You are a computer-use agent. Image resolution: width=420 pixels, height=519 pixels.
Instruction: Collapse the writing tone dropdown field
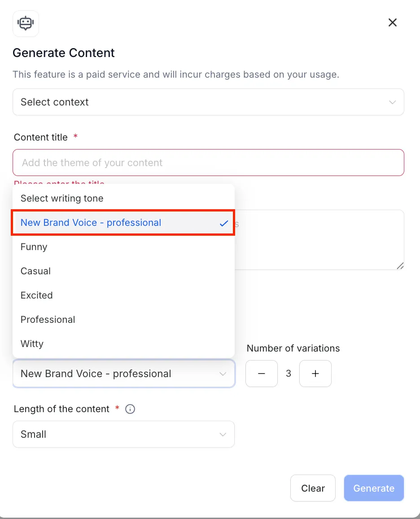[123, 374]
